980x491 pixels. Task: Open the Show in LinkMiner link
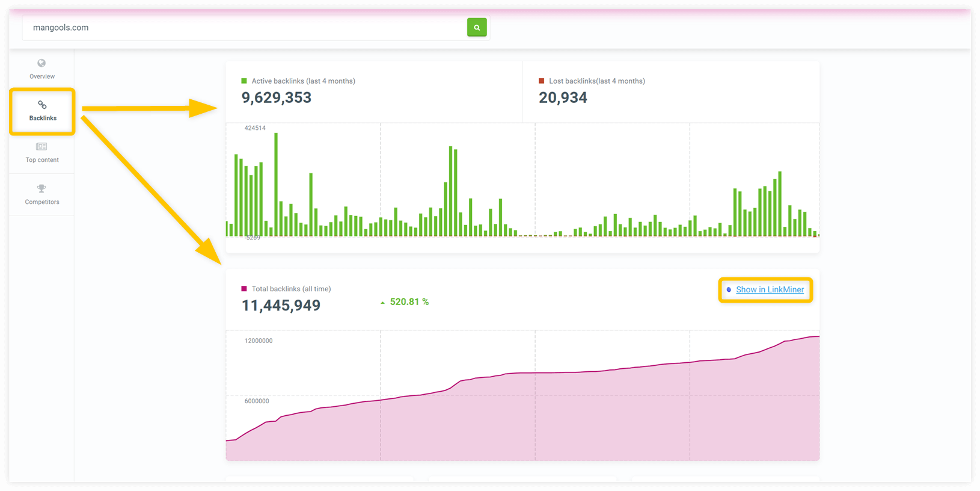point(770,289)
